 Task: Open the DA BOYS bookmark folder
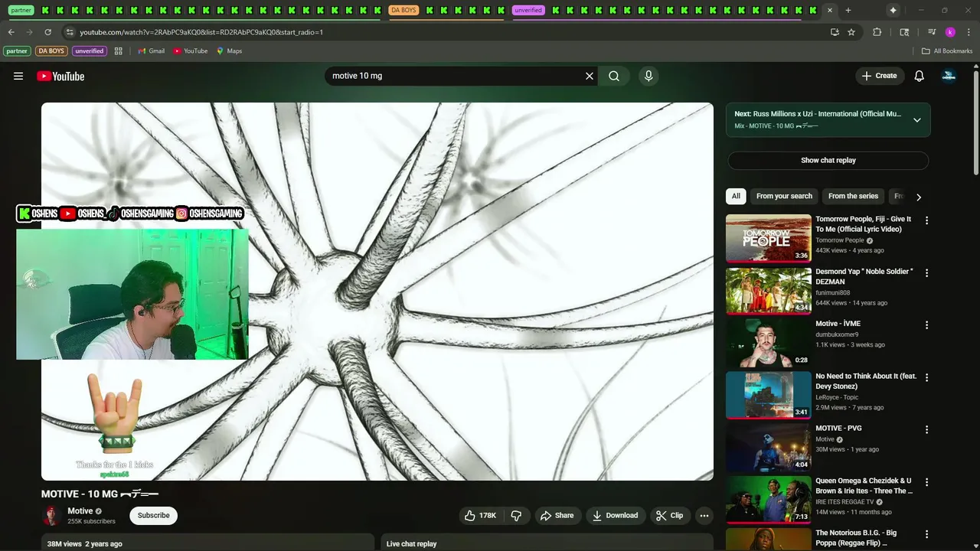51,51
